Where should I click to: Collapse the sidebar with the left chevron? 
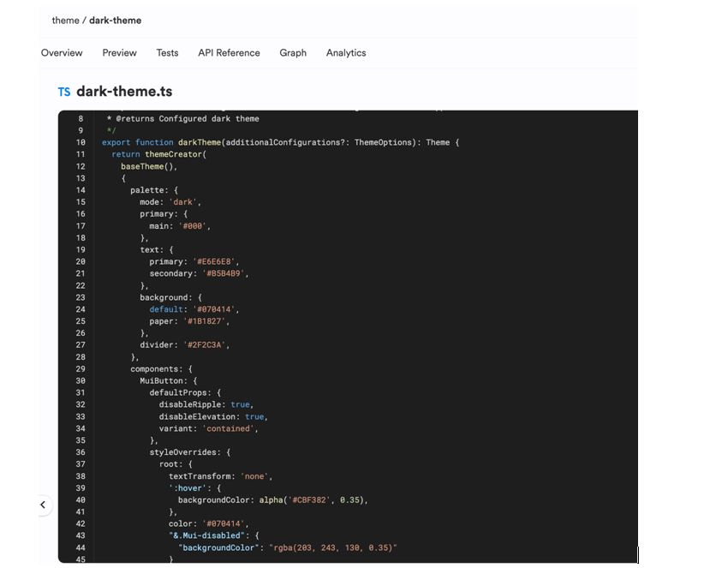(x=43, y=505)
